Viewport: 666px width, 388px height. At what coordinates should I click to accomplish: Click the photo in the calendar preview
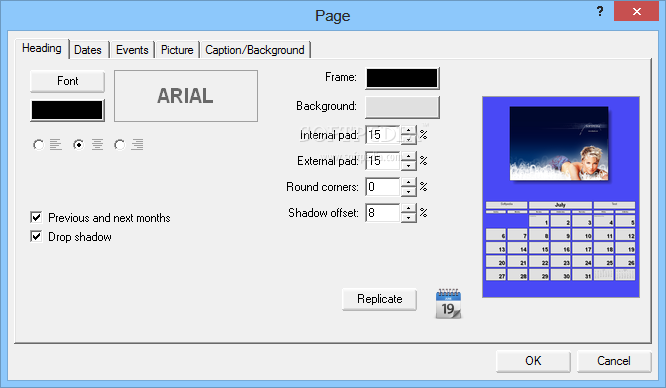point(559,143)
